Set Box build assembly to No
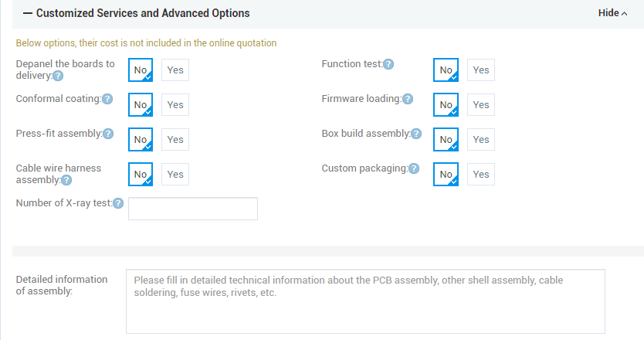Image resolution: width=644 pixels, height=340 pixels. [x=446, y=140]
